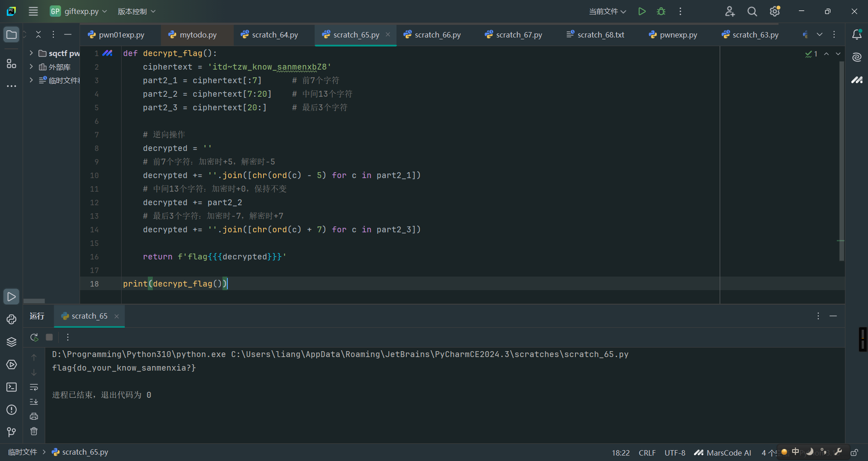Switch to the scratch_66.py editor tab

click(432, 35)
